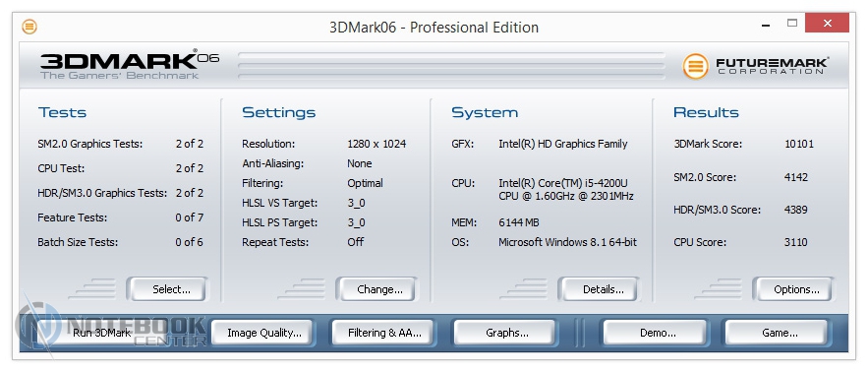Click the Anti-Aliasing value None
The height and width of the screenshot is (372, 868).
359,163
